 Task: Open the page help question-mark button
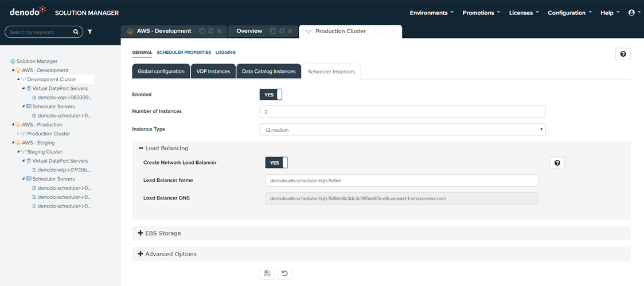623,54
